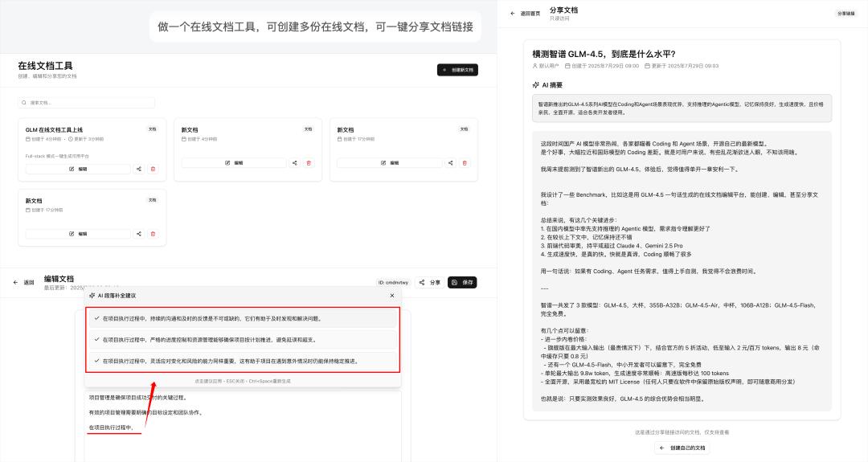The image size is (868, 462).
Task: Click the AI 摘要 sparkle icon
Action: 536,84
